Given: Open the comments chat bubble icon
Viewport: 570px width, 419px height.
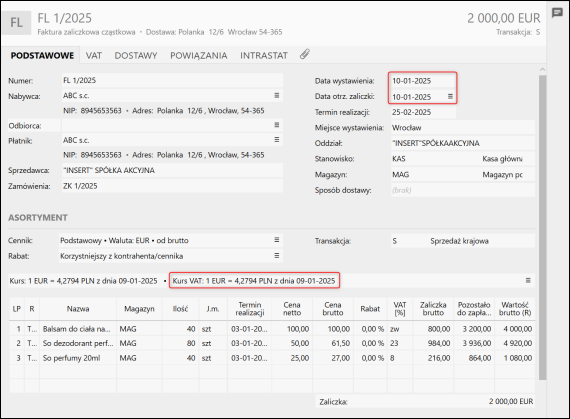Looking at the screenshot, I should point(557,13).
